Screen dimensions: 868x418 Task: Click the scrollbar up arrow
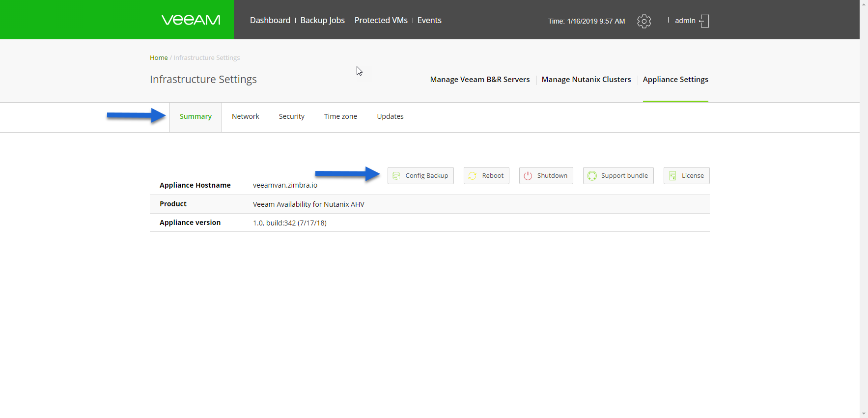(x=864, y=4)
